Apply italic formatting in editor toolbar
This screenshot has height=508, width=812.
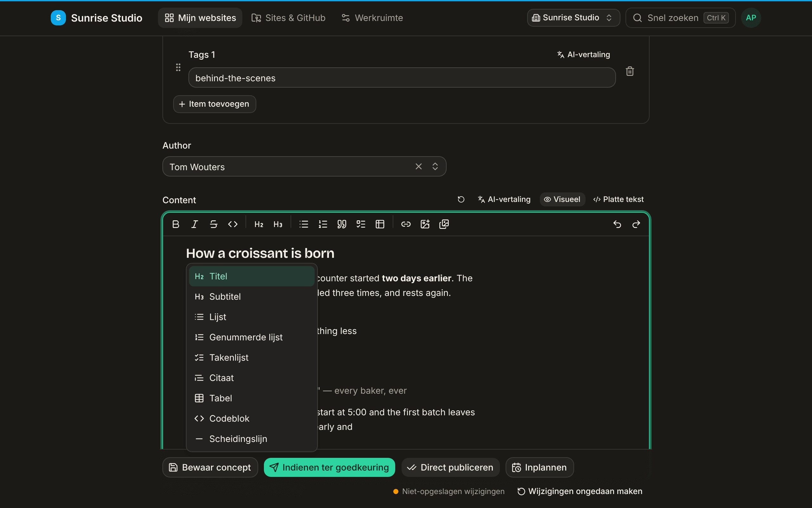(195, 224)
